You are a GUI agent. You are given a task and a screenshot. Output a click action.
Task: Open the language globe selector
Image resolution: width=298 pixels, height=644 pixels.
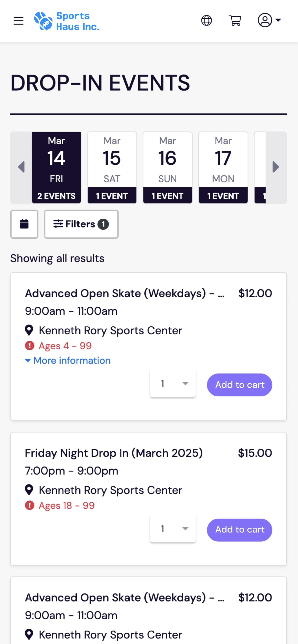coord(206,20)
